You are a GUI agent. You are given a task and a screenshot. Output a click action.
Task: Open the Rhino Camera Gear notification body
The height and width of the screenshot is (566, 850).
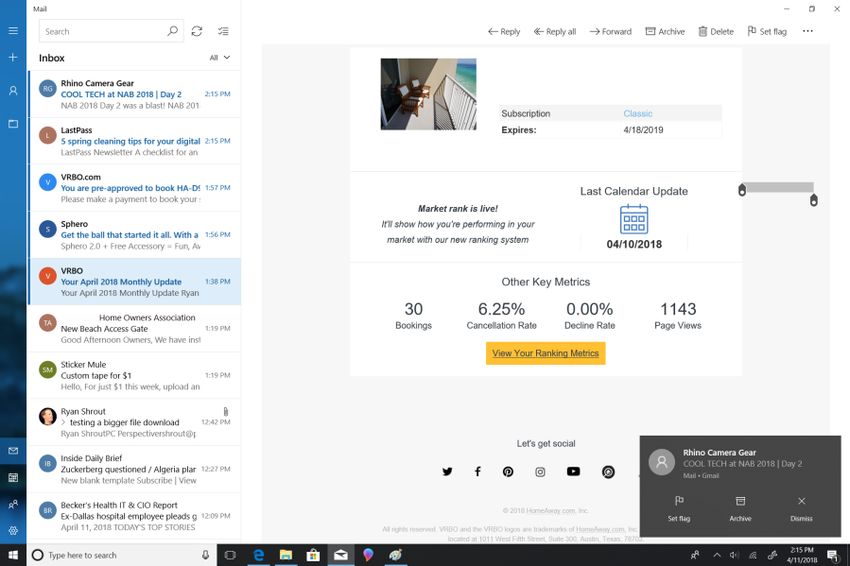click(x=740, y=462)
